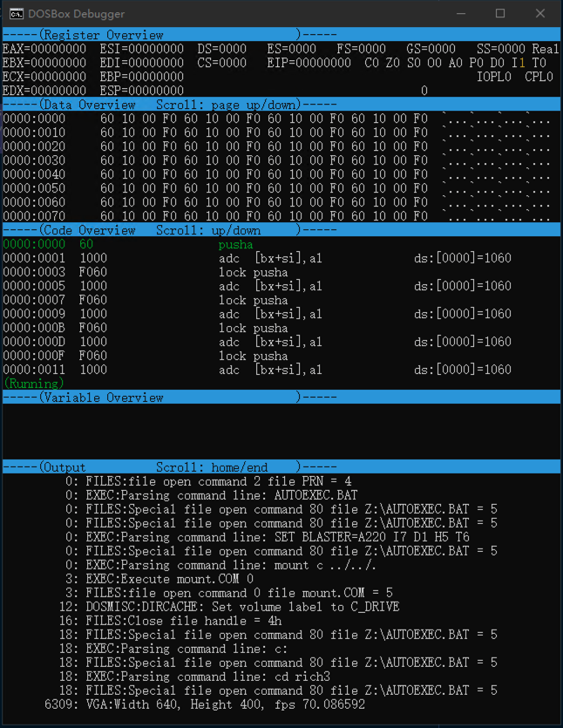
Task: Select the Variable Overview header
Action: (281, 397)
